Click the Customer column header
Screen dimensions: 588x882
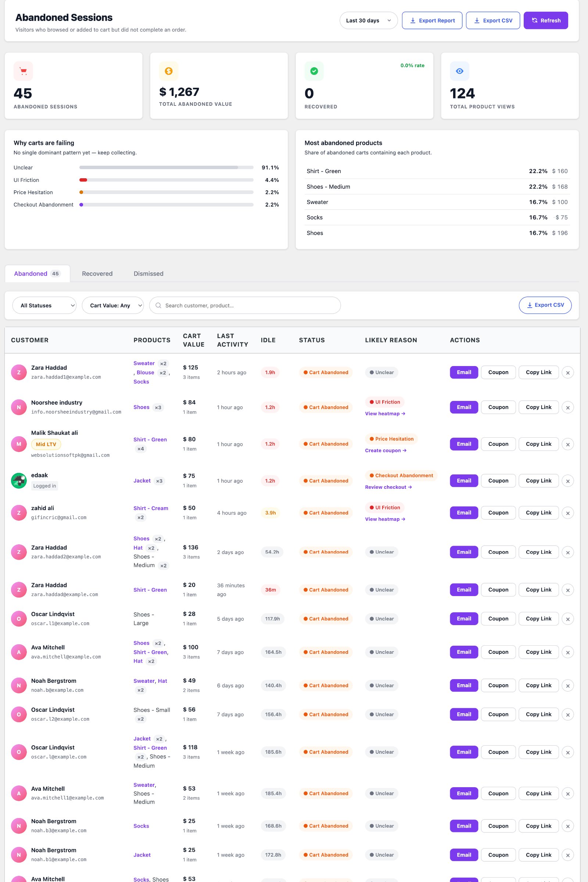(x=30, y=340)
